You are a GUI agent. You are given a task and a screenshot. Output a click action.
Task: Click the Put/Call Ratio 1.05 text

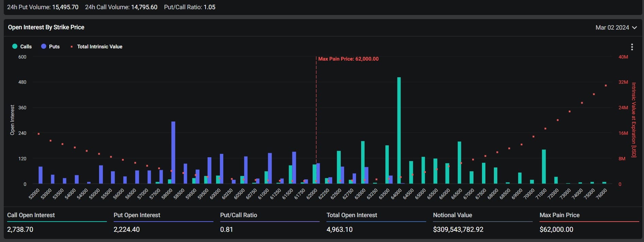click(190, 7)
